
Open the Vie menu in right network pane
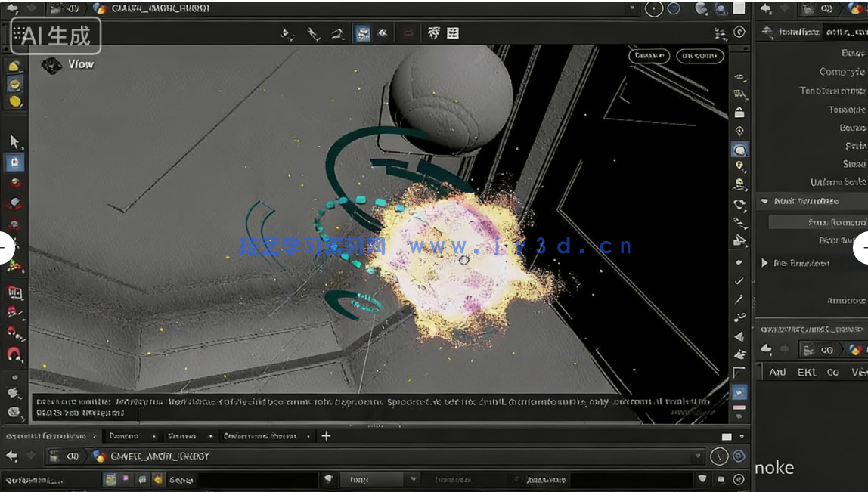coord(859,372)
